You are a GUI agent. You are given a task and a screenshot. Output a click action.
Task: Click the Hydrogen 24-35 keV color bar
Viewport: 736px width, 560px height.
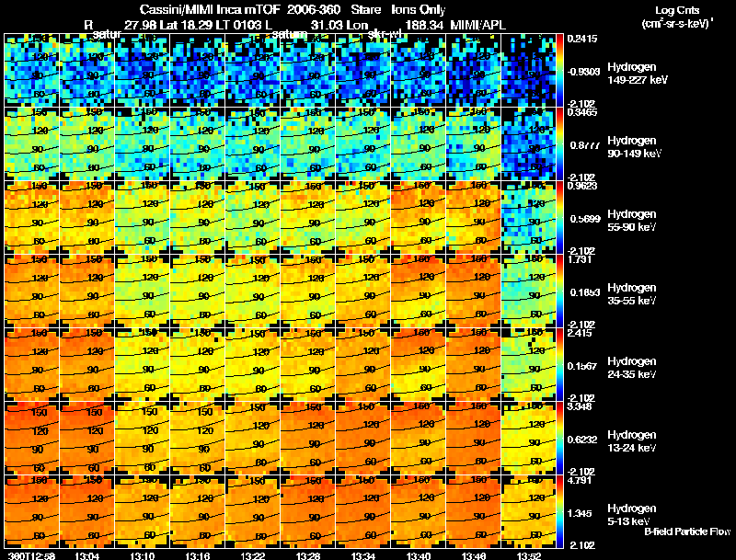(559, 365)
